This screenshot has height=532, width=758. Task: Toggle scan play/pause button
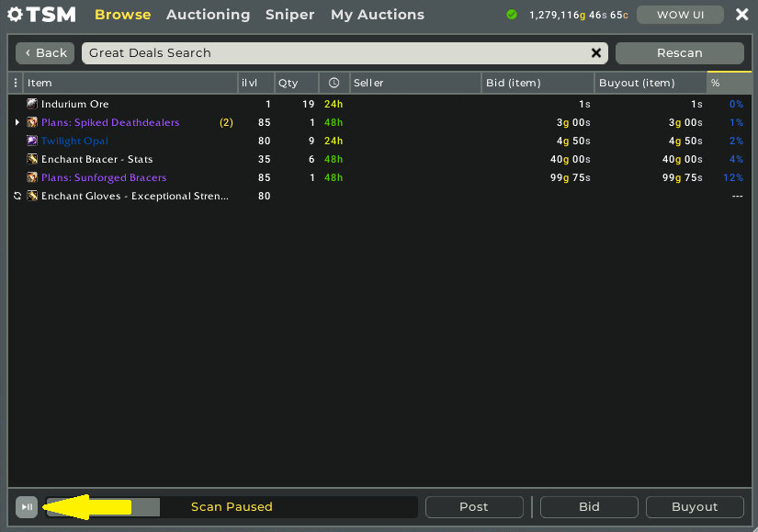coord(27,506)
